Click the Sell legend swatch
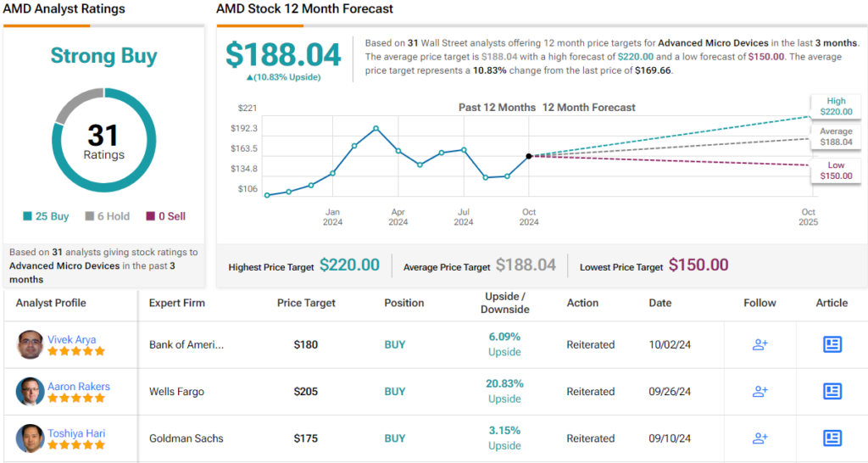Viewport: 868px width, 463px height. click(x=151, y=216)
